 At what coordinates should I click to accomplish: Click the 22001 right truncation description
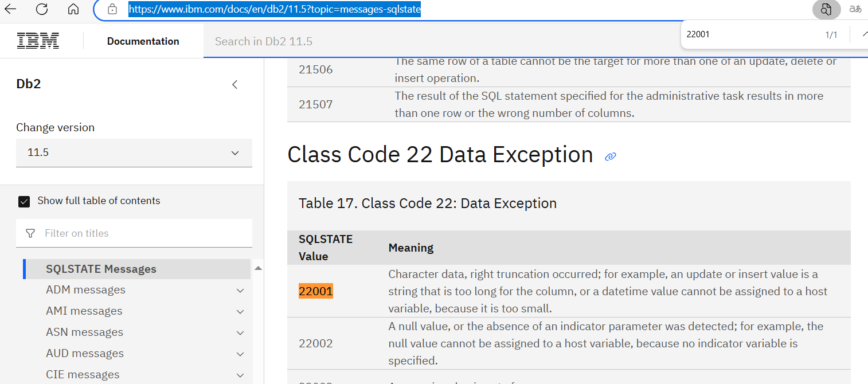point(608,291)
